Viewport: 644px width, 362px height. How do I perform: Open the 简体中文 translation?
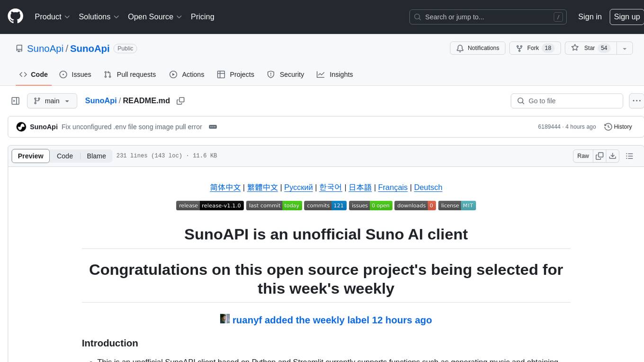click(x=225, y=187)
